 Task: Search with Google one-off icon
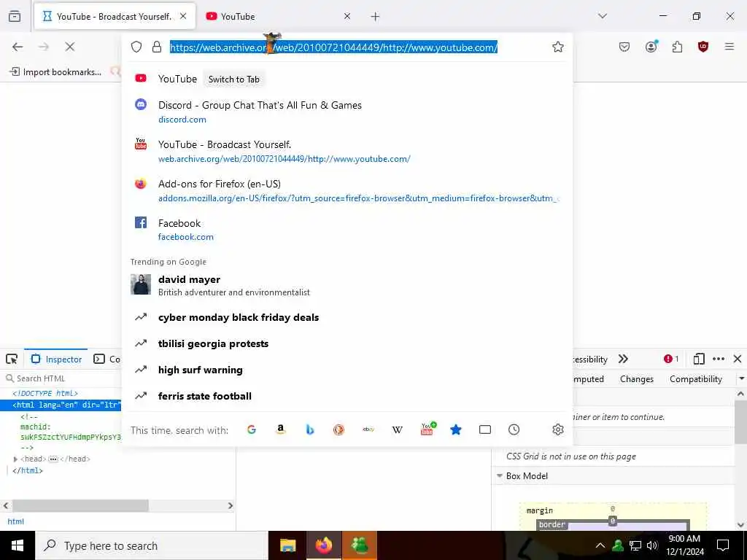(252, 429)
